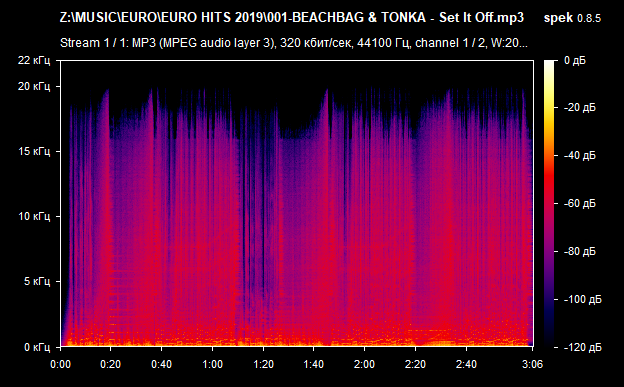
Task: Click the '-100 дБ' level label
Action: coord(582,299)
